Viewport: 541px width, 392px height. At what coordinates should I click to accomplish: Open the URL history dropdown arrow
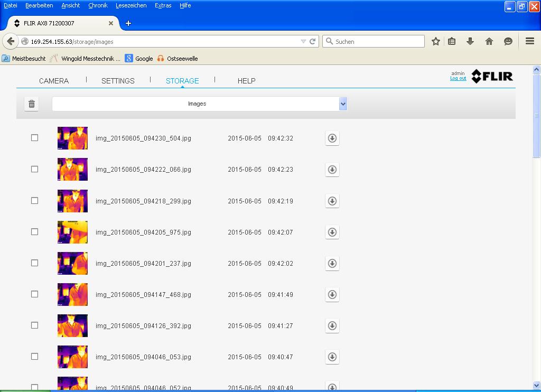point(303,41)
